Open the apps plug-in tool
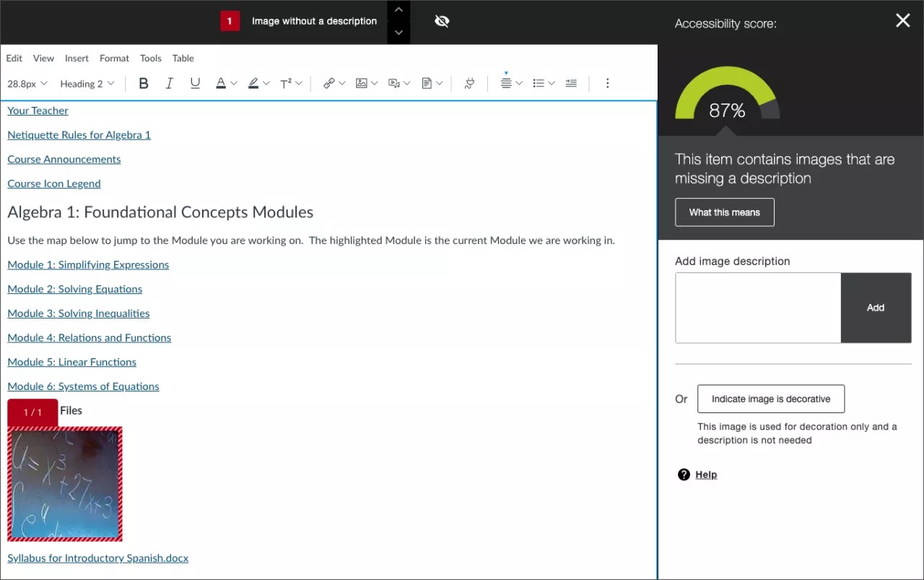Image resolution: width=924 pixels, height=580 pixels. 468,83
